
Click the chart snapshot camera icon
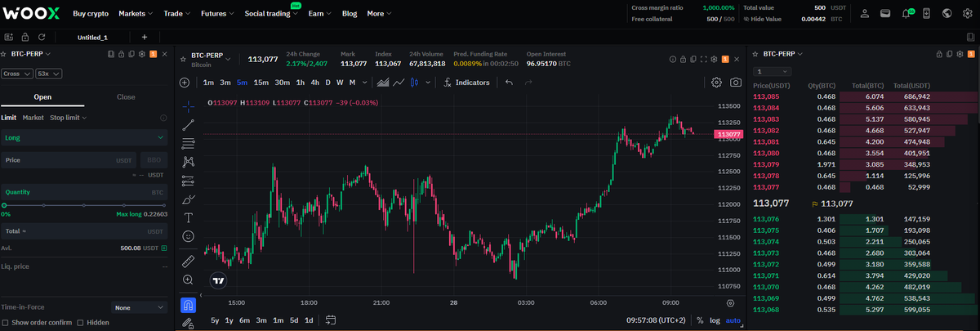[736, 83]
